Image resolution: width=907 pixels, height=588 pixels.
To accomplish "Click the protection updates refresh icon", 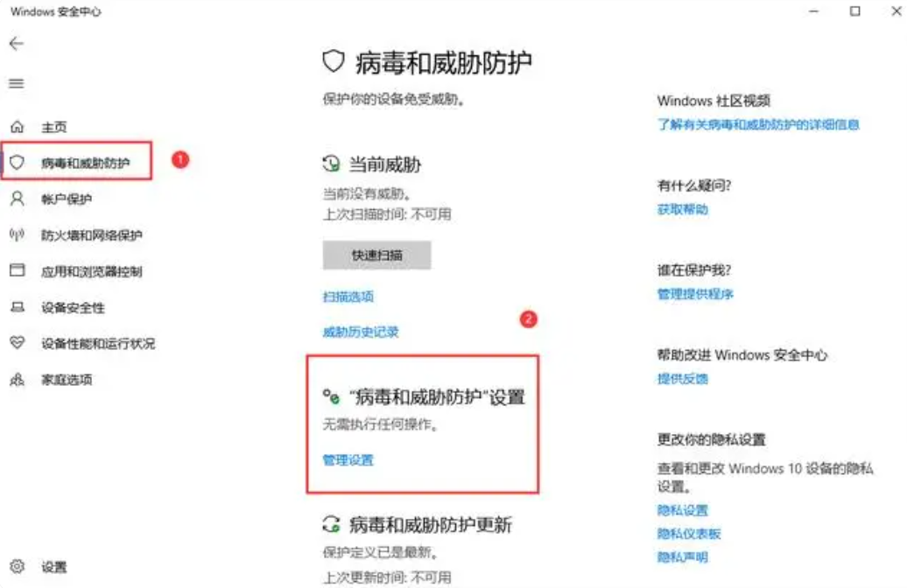I will pyautogui.click(x=332, y=524).
